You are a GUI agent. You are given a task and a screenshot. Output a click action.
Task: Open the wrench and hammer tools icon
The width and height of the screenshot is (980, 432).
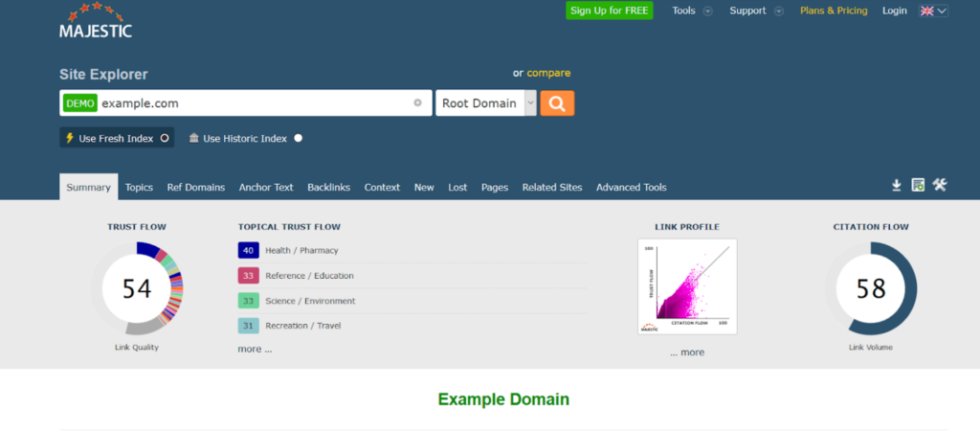point(940,185)
